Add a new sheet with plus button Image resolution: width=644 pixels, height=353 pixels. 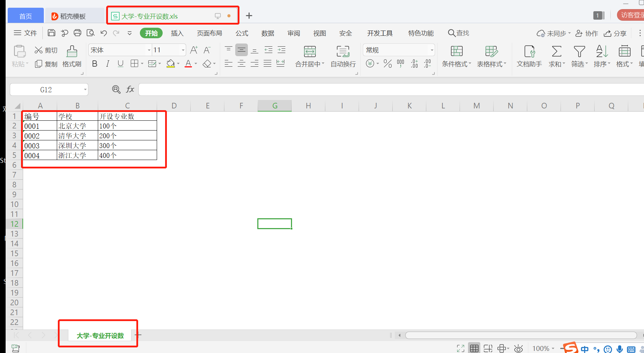[x=138, y=335]
